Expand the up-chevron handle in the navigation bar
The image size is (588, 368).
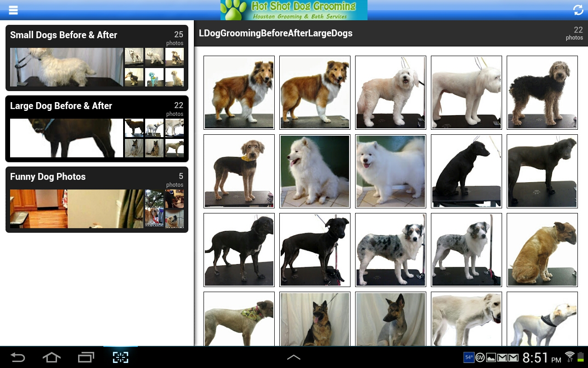tap(294, 357)
